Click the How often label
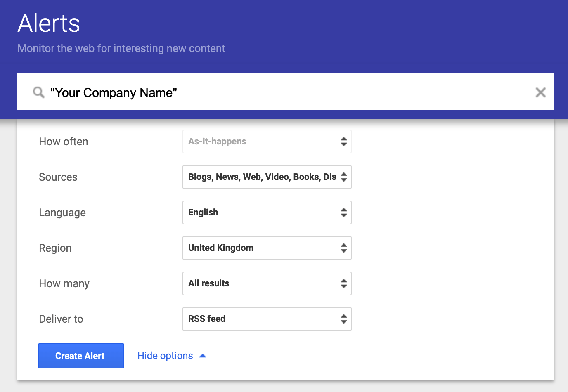This screenshot has width=568, height=392. [64, 142]
